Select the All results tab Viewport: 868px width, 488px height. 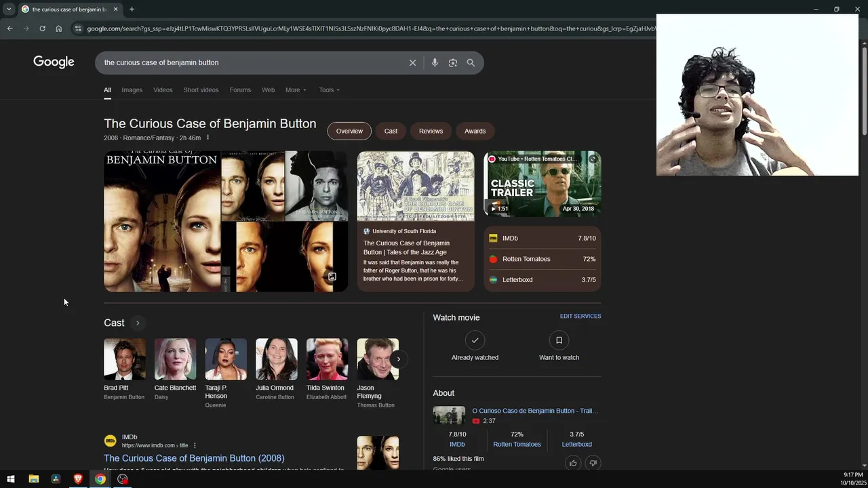(107, 90)
